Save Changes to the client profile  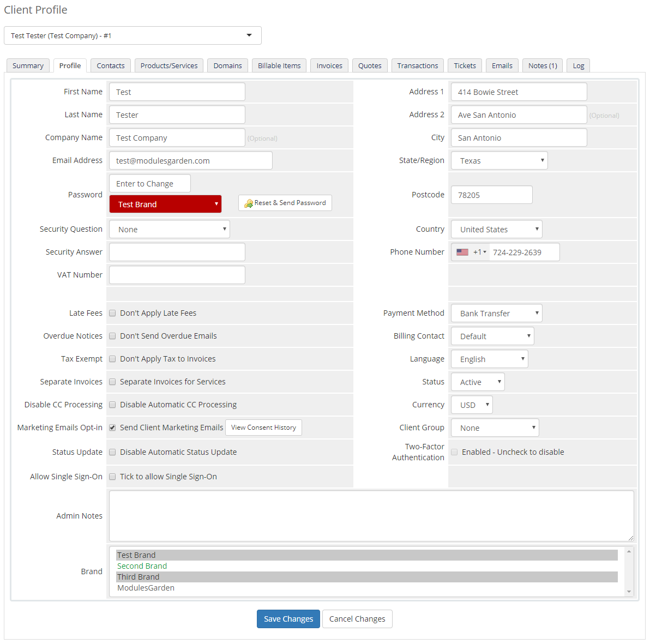point(288,619)
